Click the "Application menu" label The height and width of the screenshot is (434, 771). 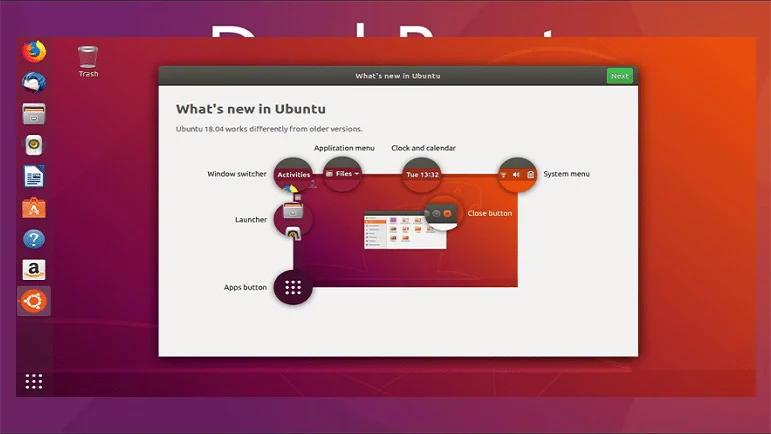pos(344,148)
